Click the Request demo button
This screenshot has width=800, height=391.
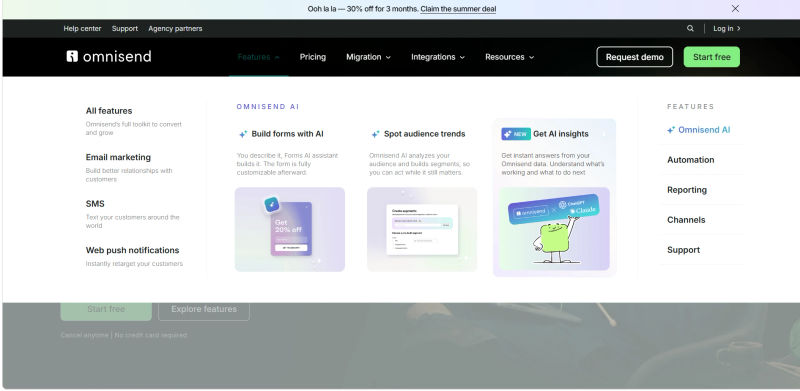click(x=635, y=57)
